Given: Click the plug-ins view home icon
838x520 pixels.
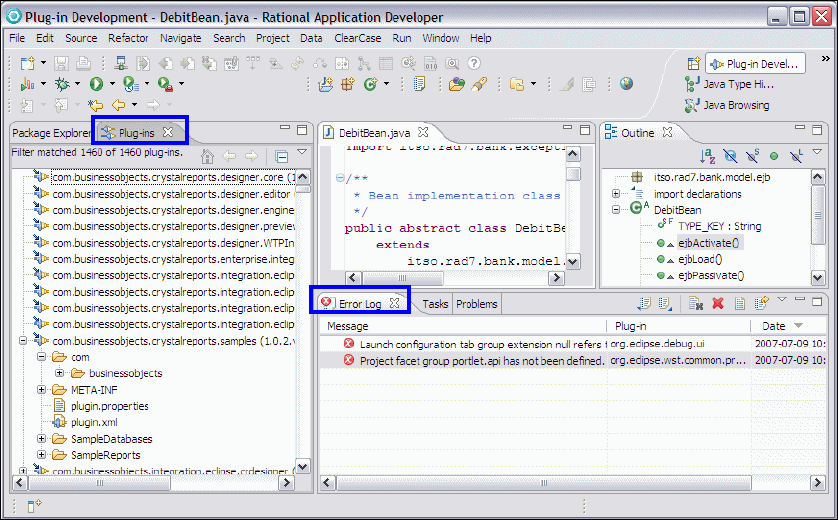Looking at the screenshot, I should [x=207, y=156].
